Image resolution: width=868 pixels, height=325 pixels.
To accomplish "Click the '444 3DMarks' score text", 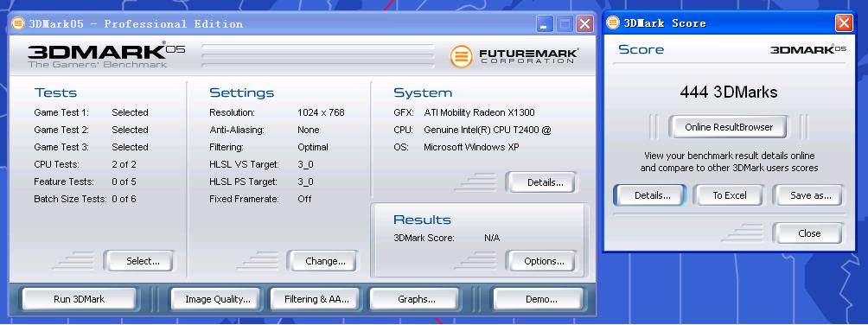I will (x=729, y=92).
